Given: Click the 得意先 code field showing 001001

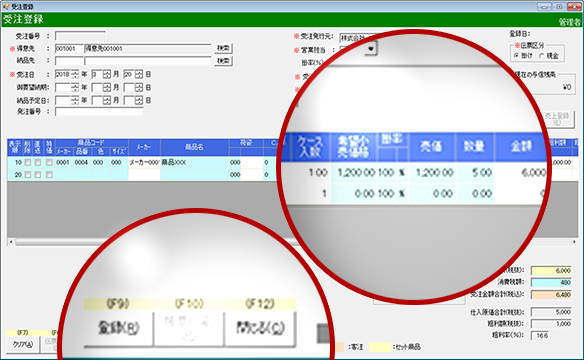Looking at the screenshot, I should [x=69, y=48].
